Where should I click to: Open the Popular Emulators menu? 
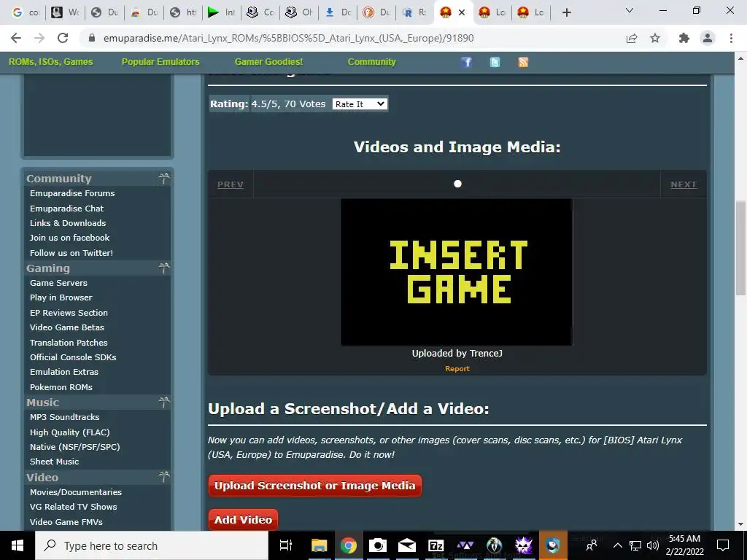160,62
